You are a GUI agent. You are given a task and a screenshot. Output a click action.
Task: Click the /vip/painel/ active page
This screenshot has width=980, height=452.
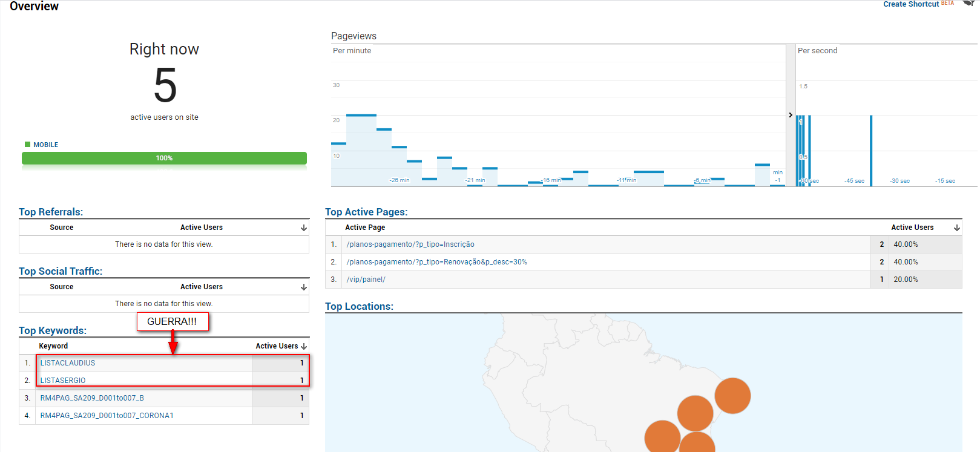coord(366,280)
